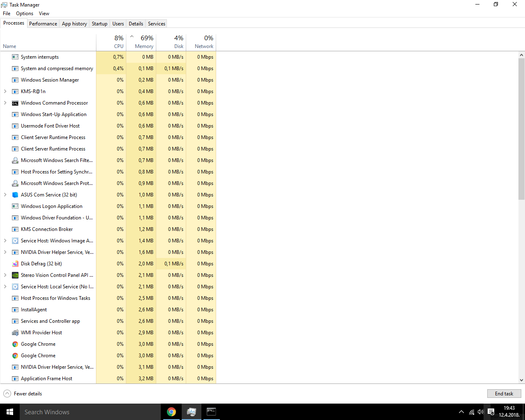
Task: Click the Windows Command Processor icon
Action: pyautogui.click(x=15, y=103)
